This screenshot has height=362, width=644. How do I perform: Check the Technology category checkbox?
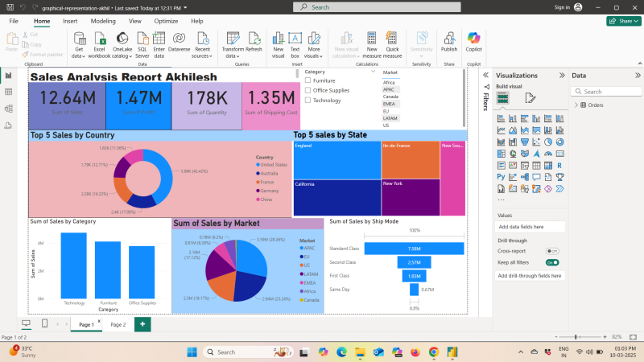pos(308,100)
